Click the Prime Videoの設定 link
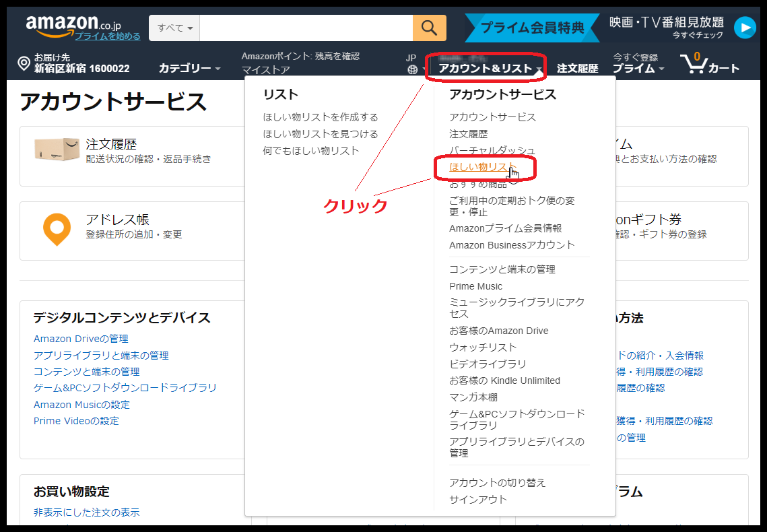 click(x=76, y=421)
